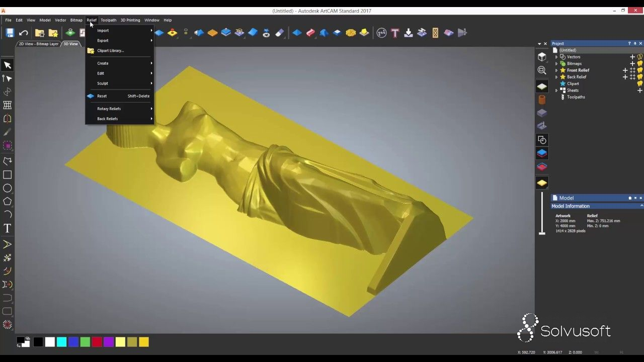This screenshot has height=362, width=644.
Task: Select the arrow Select tool
Action: (8, 65)
